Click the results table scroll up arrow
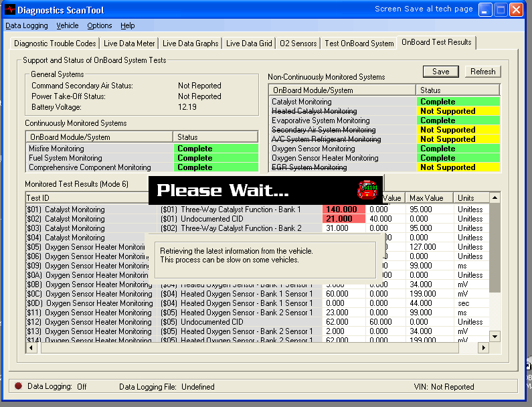 click(495, 197)
